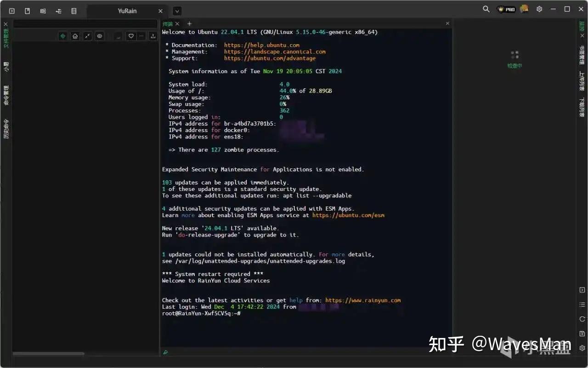Screen dimensions: 588x368
Task: Close the terminal panel at top right
Action: coord(447,23)
